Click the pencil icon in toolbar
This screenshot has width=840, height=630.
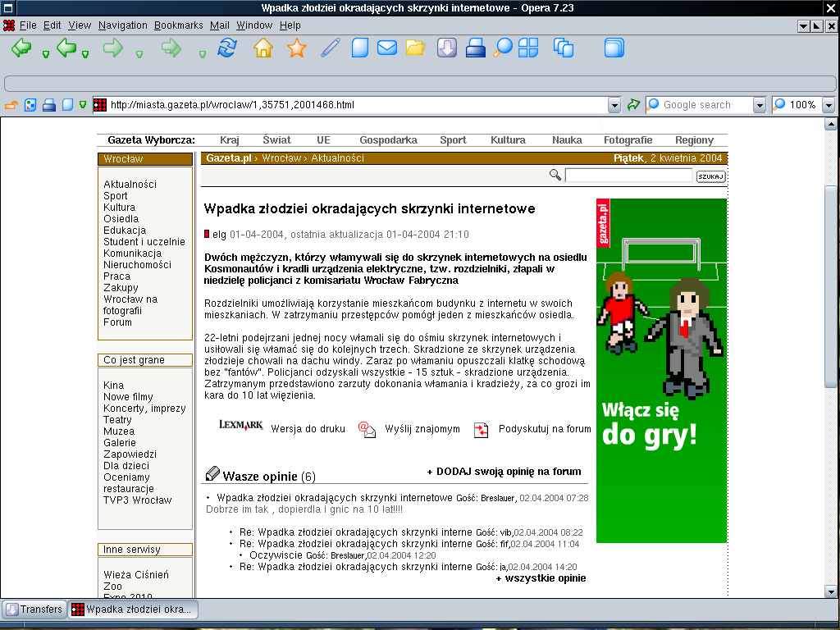tap(331, 48)
